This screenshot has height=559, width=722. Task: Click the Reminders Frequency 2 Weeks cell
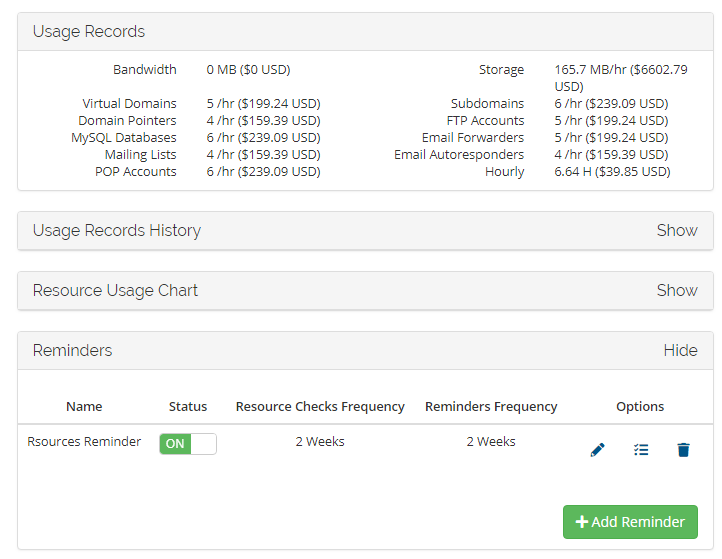[x=491, y=442]
